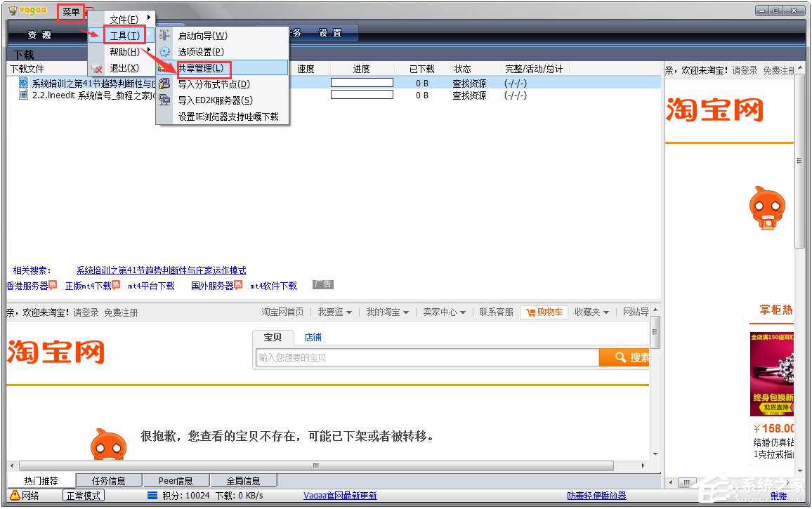Expand the 我的淘宝 dropdown
Viewport: 812px width, 509px height.
coord(387,312)
